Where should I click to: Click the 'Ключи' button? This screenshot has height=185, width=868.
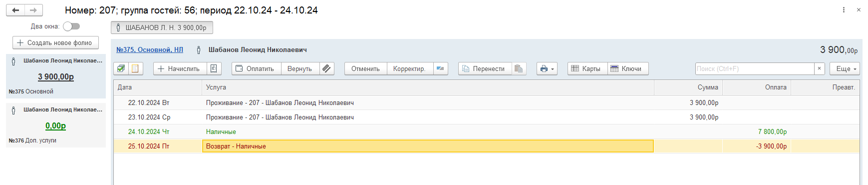[x=628, y=68]
